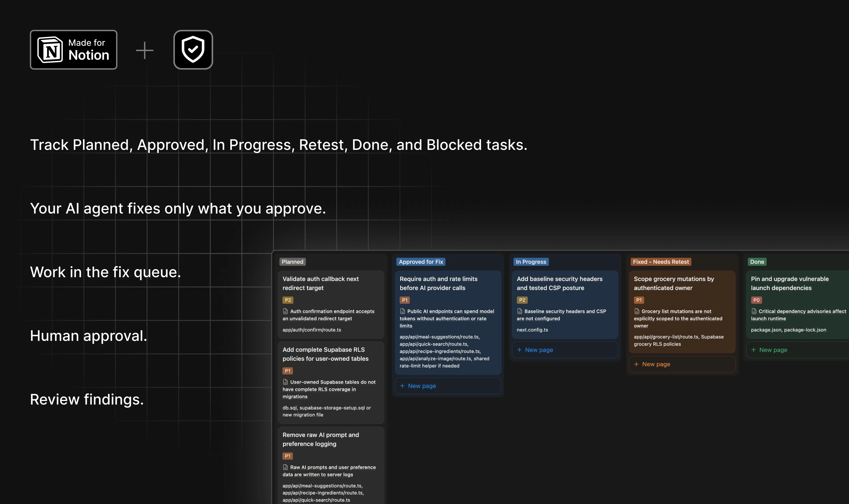Open linked finding Baseline security headers and CSP

click(x=561, y=315)
